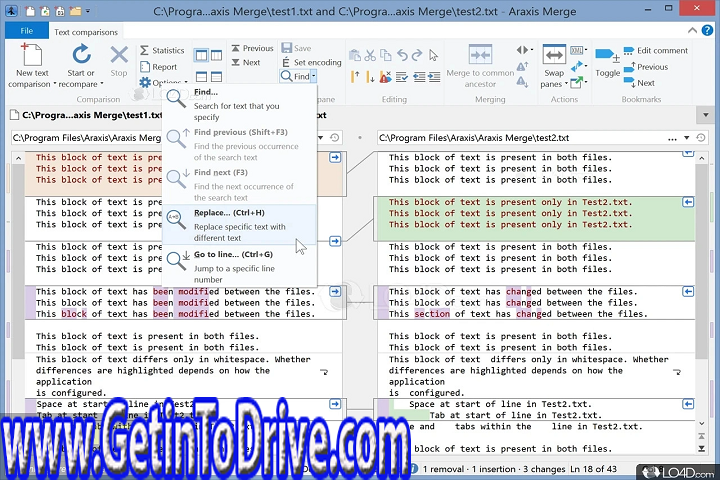This screenshot has height=480, width=720.
Task: Select two-pane horizontal layout
Action: 202,77
